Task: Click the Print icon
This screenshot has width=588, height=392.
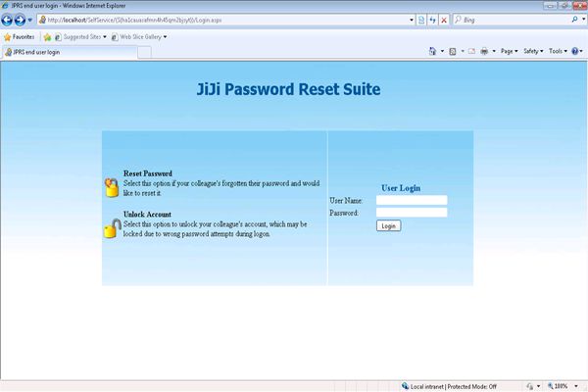Action: [x=484, y=51]
